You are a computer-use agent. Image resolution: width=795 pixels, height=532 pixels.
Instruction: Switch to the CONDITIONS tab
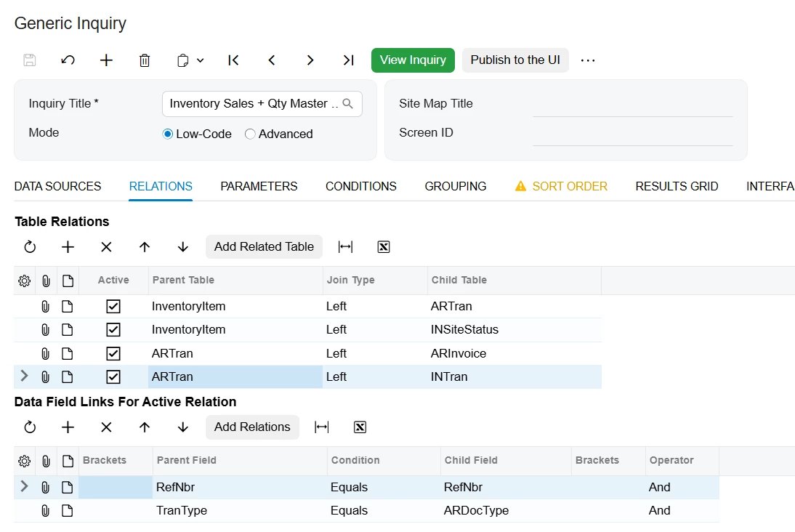[361, 187]
